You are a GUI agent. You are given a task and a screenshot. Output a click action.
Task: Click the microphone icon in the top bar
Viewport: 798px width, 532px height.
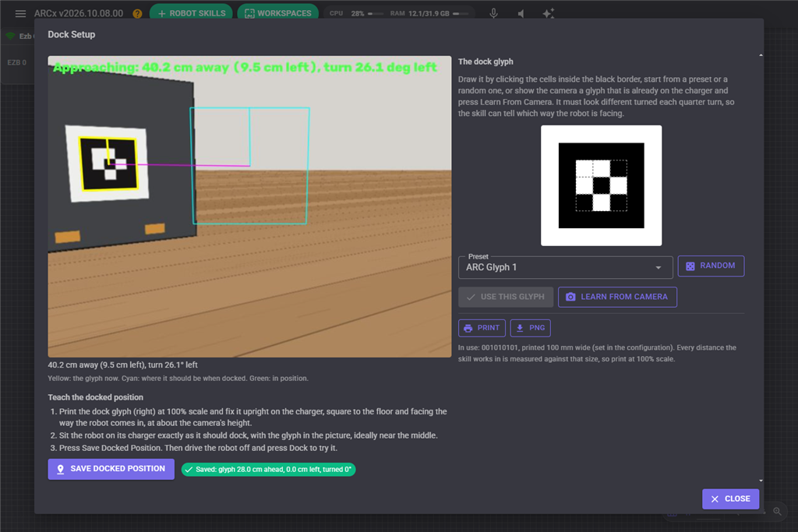[x=493, y=14]
